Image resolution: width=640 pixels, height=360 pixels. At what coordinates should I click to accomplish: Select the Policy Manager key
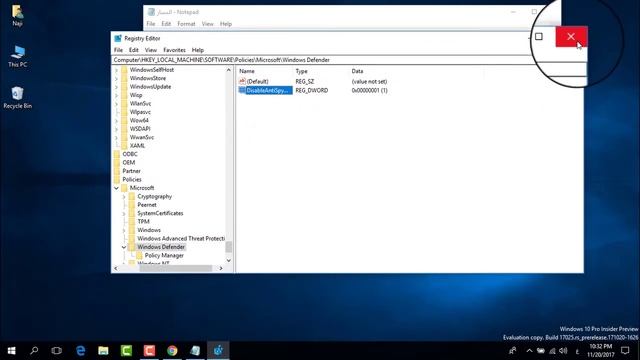[164, 256]
